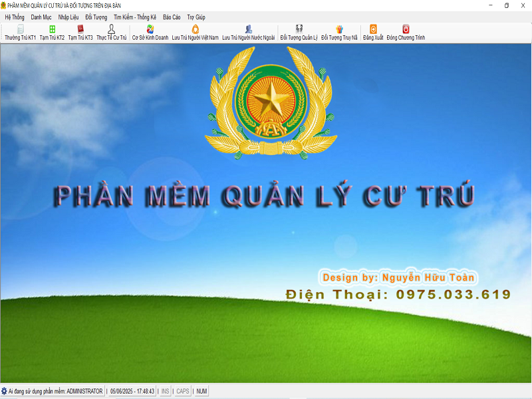Click the Đóng Chương Trình power icon

coord(406,29)
